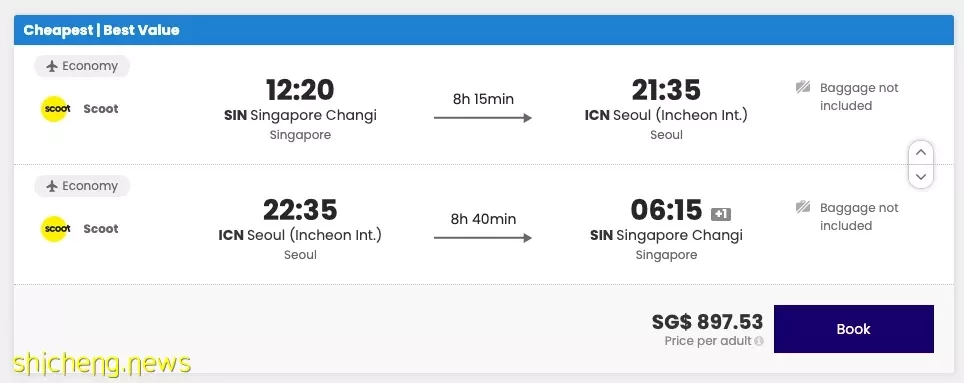Click the Scoot logo on outbound flight
The image size is (964, 383).
54,109
